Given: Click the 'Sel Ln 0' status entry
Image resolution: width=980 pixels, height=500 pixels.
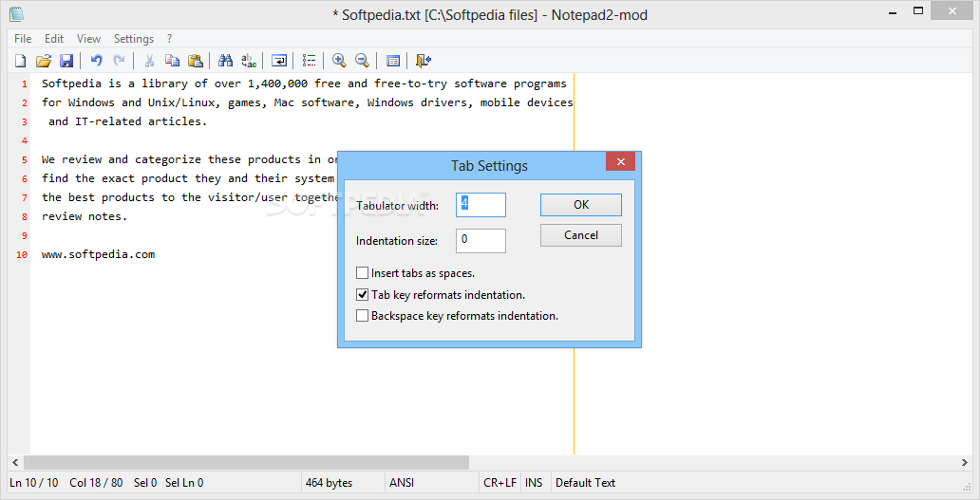Looking at the screenshot, I should [x=184, y=483].
